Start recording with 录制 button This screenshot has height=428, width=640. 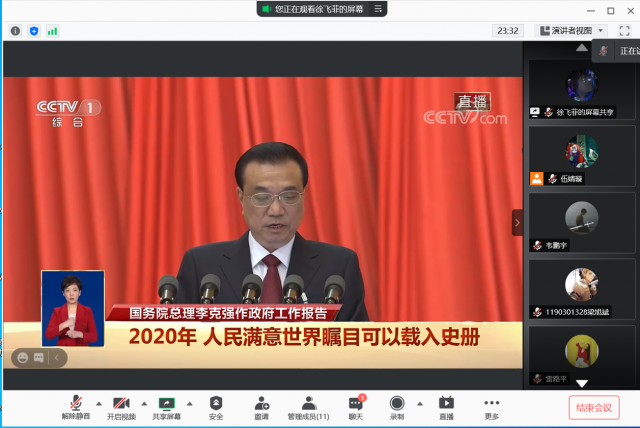coord(397,406)
